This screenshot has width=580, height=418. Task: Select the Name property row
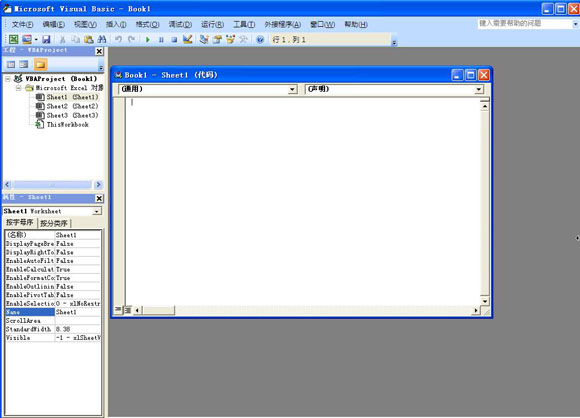(x=53, y=312)
